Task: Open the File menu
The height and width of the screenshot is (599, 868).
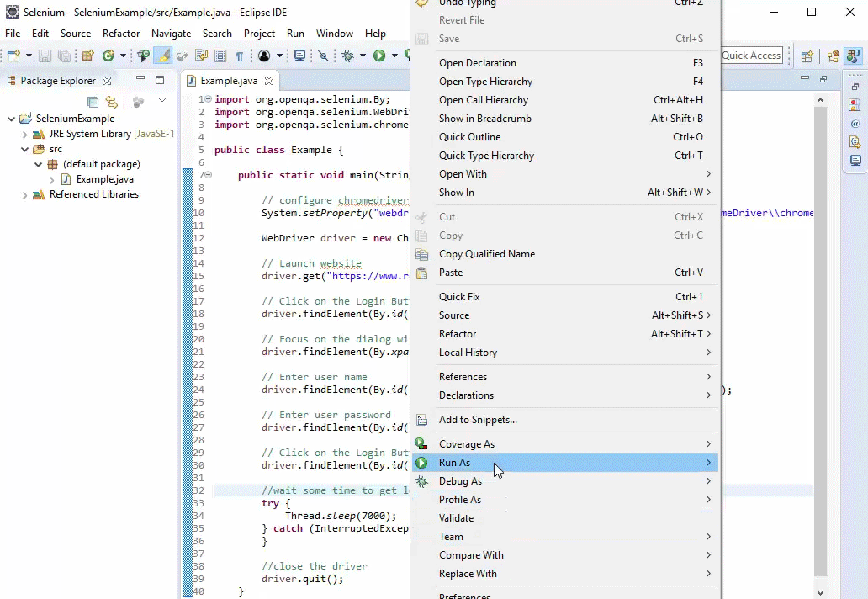Action: [x=12, y=33]
